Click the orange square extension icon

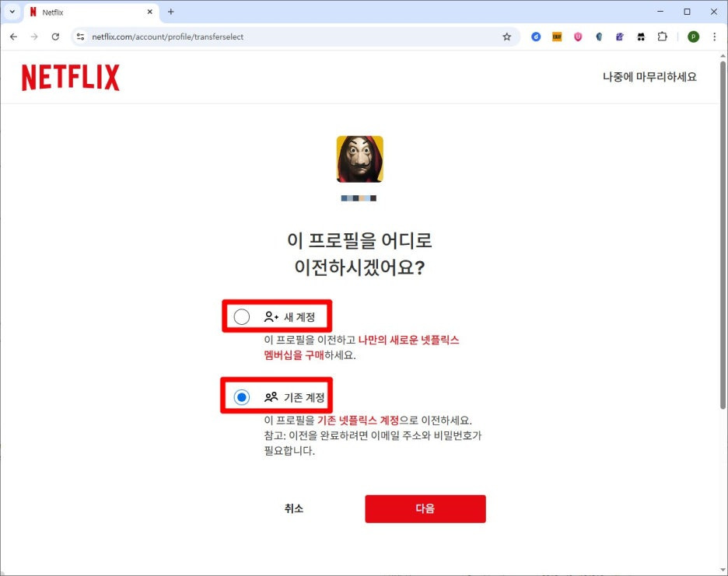click(x=557, y=37)
